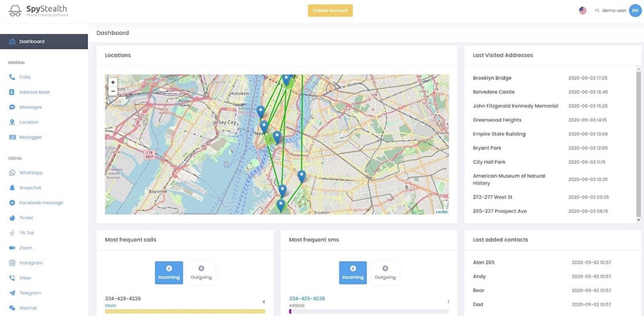Select Incoming under Most frequent sms
The width and height of the screenshot is (644, 316).
[x=353, y=272]
